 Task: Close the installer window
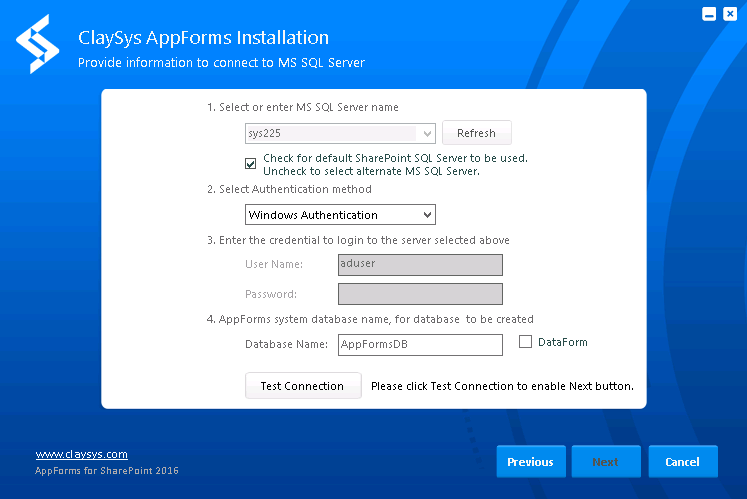pyautogui.click(x=730, y=14)
